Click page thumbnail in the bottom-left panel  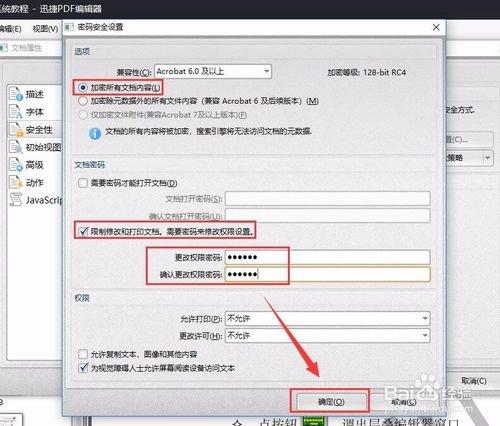coord(11,420)
